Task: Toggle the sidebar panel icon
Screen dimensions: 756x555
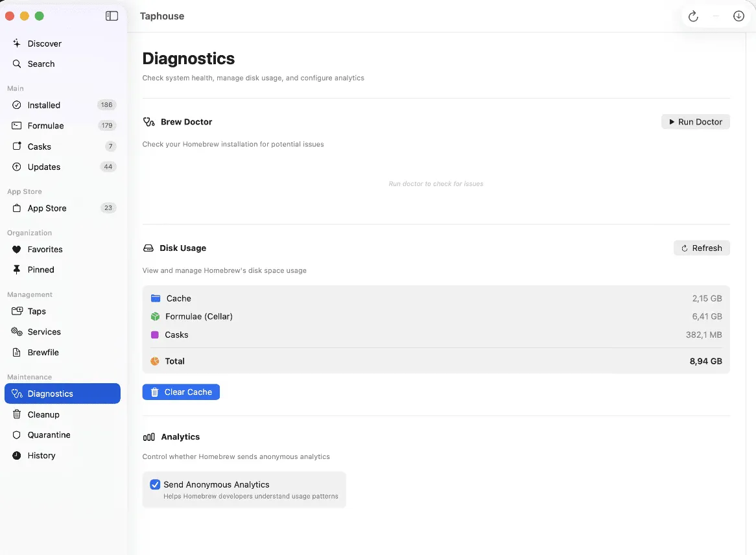Action: [x=112, y=16]
